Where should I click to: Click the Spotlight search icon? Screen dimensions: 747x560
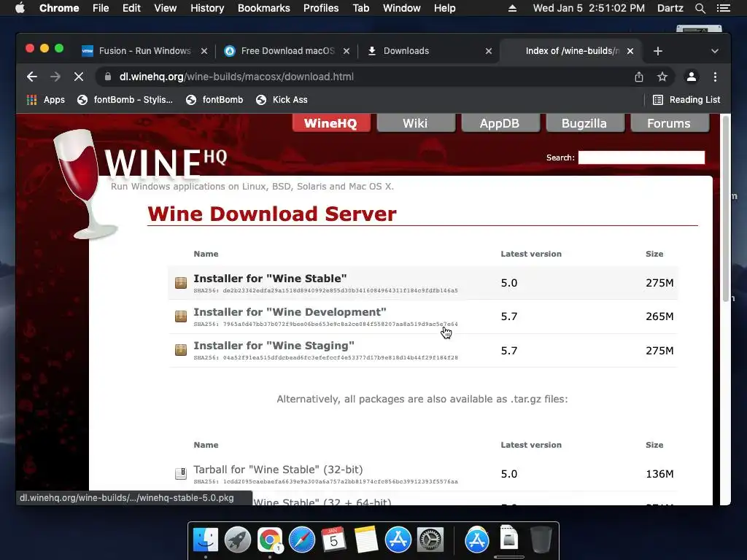coord(700,8)
